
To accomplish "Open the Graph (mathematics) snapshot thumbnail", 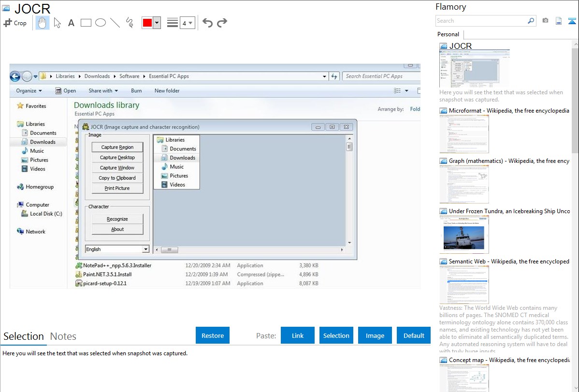I will pyautogui.click(x=464, y=184).
